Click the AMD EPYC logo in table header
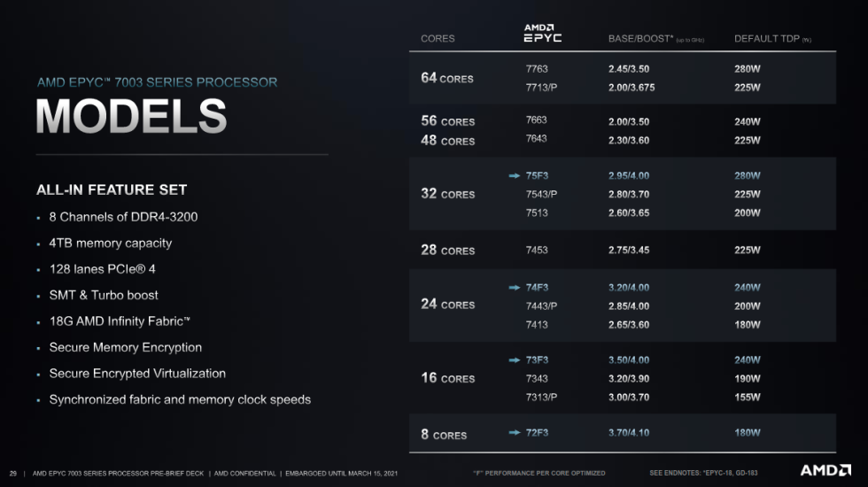 pyautogui.click(x=542, y=34)
